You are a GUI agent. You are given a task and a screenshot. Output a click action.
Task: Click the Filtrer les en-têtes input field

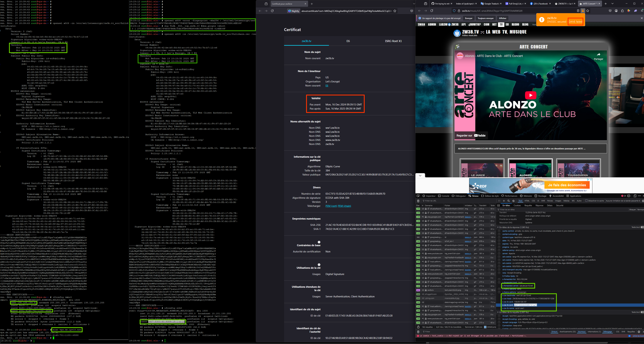pos(563,210)
